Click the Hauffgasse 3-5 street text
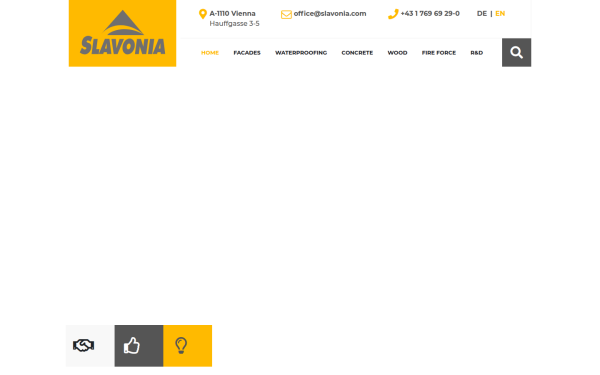The image size is (600, 375). point(234,24)
